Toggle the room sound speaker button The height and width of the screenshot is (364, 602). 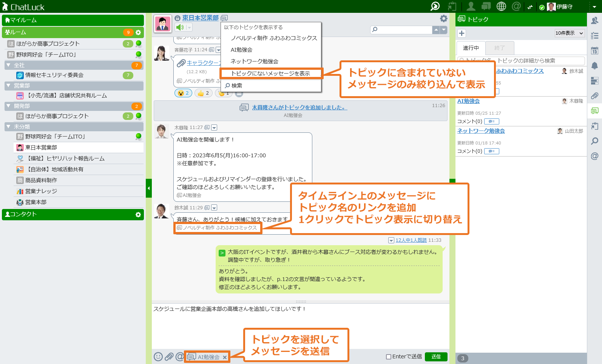point(180,27)
